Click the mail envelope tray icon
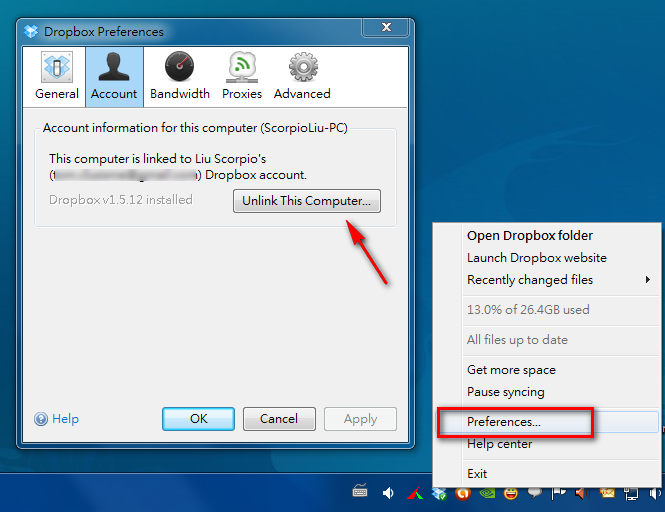 (607, 493)
